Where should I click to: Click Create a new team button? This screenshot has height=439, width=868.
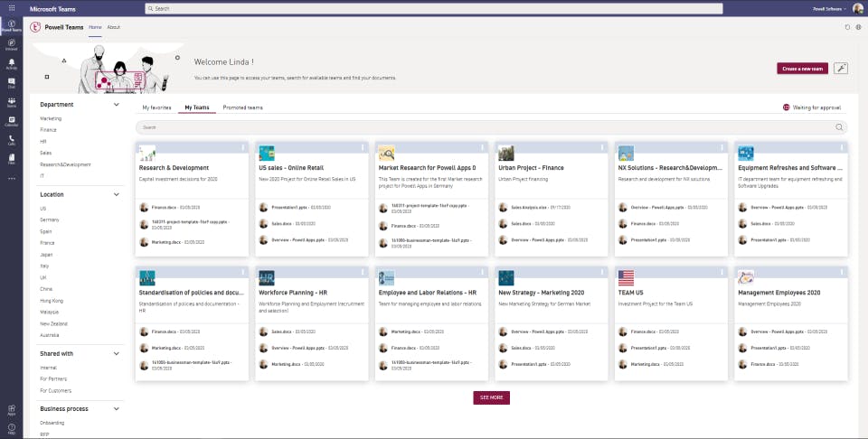(803, 69)
